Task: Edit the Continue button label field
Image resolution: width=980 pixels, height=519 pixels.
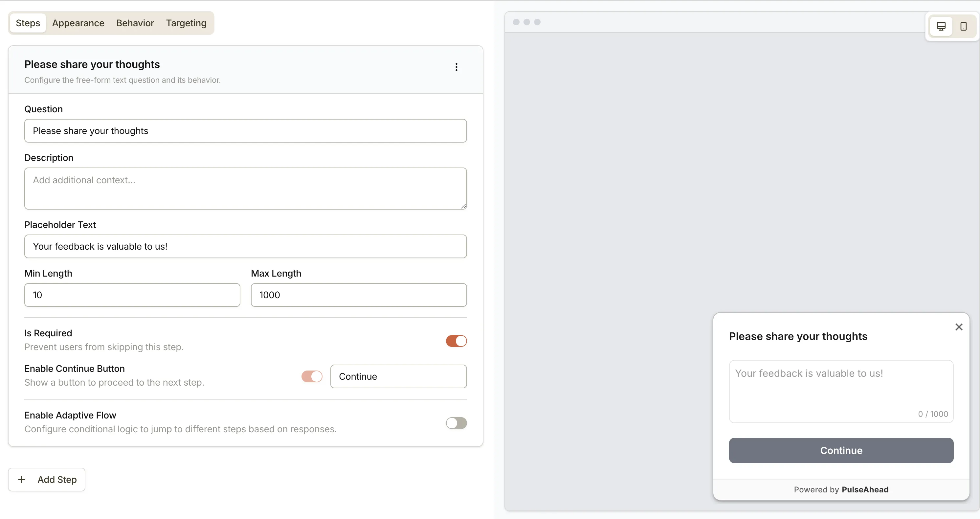Action: (x=398, y=376)
